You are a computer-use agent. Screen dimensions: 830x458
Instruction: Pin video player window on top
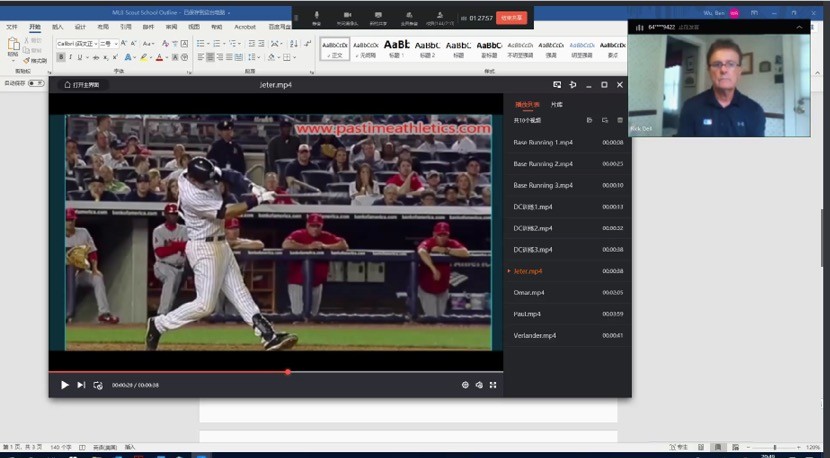[573, 85]
